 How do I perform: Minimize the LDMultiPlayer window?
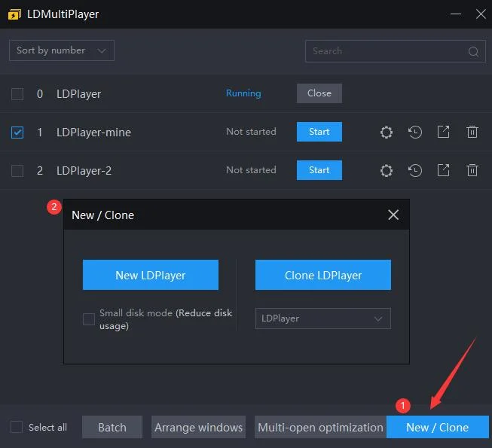tap(456, 14)
